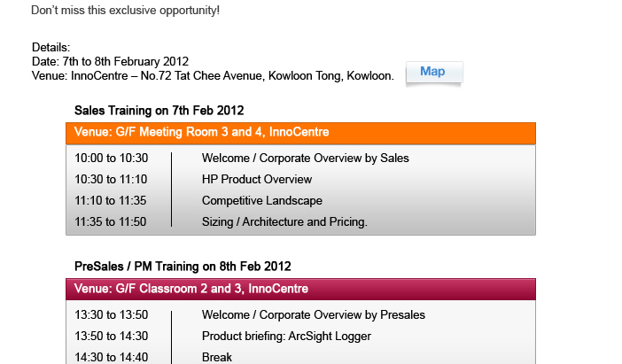Click the Date: 7th to 8th February line
Image resolution: width=622 pixels, height=364 pixels.
110,62
